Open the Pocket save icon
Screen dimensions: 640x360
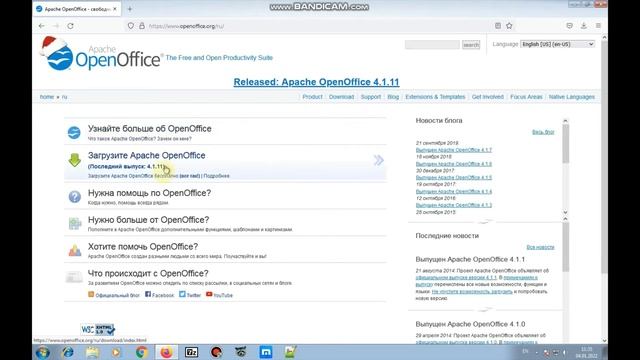(570, 26)
